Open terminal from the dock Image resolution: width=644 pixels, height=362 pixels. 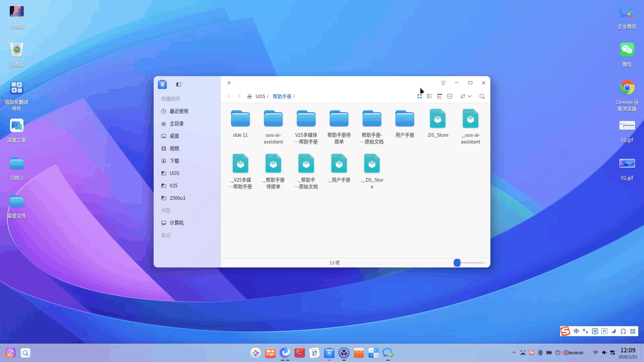[x=300, y=353]
